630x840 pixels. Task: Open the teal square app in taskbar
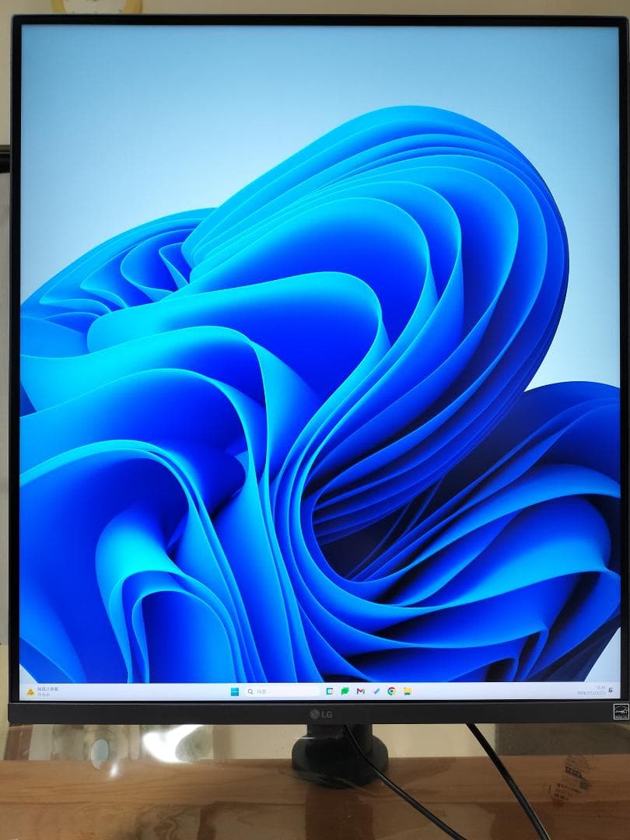click(x=329, y=691)
